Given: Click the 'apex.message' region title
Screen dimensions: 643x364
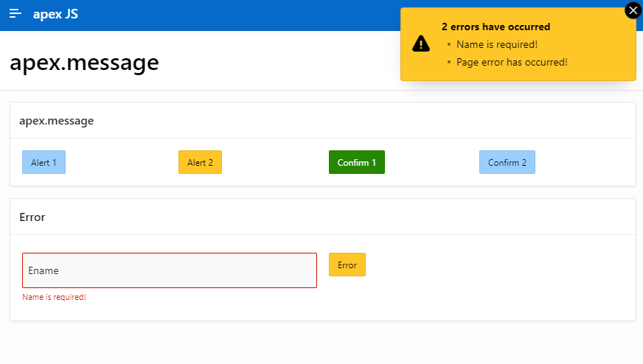Looking at the screenshot, I should coord(56,121).
